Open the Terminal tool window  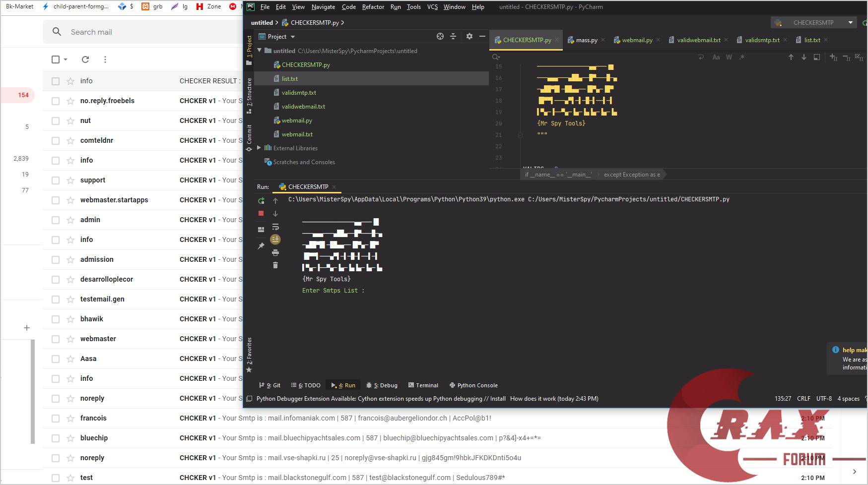pos(423,385)
